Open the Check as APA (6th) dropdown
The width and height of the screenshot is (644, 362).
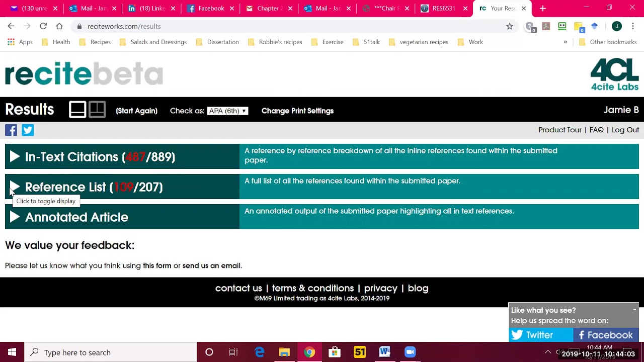pos(227,111)
